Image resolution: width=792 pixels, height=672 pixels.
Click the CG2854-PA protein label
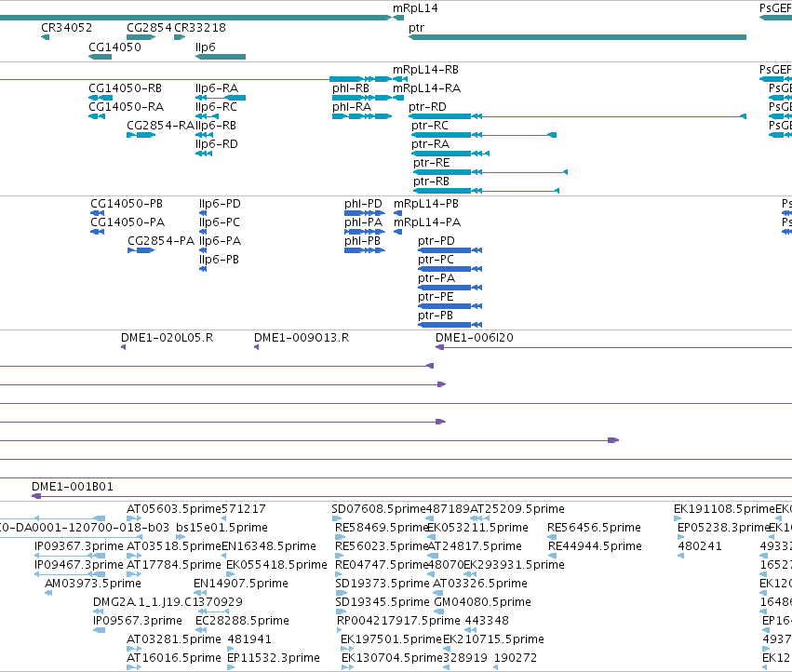(161, 241)
